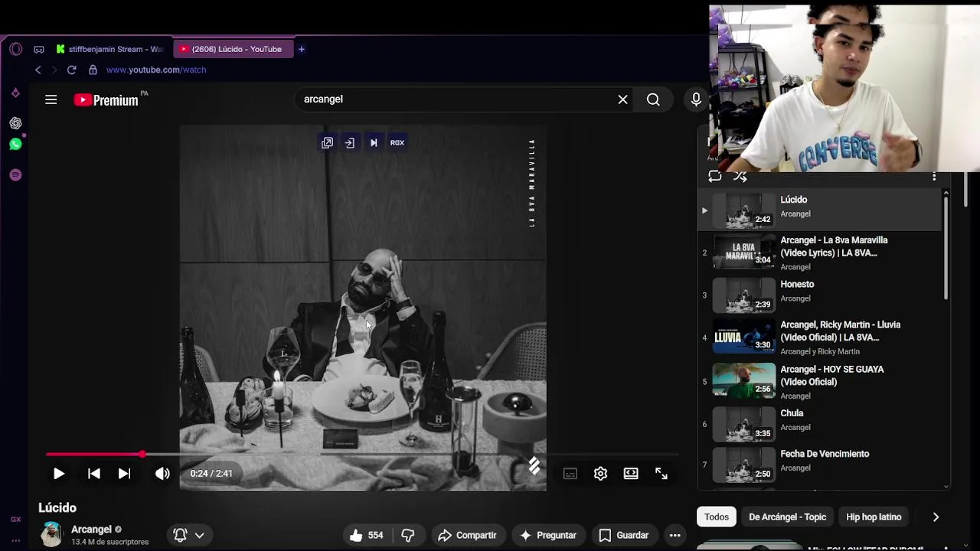Enter fullscreen mode
The width and height of the screenshot is (980, 551).
[x=661, y=474]
